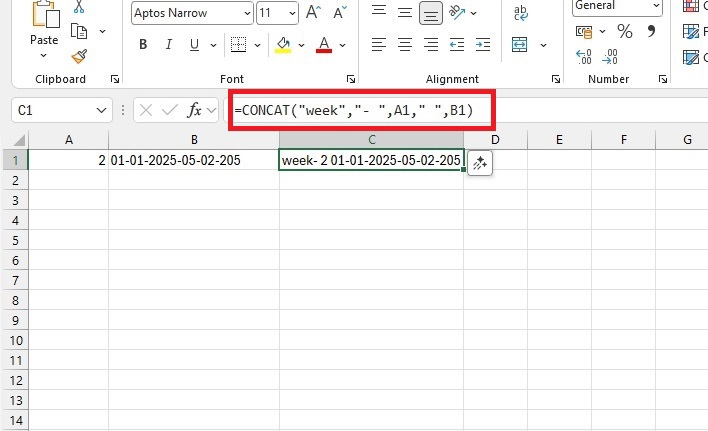Click the Insert Function fx icon
This screenshot has width=708, height=431.
coord(195,110)
